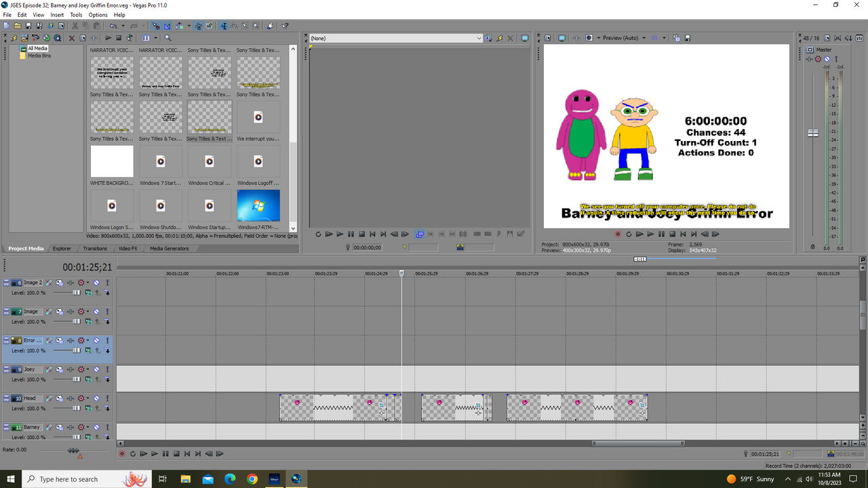The width and height of the screenshot is (868, 488).
Task: Solo the Error track
Action: point(106,340)
